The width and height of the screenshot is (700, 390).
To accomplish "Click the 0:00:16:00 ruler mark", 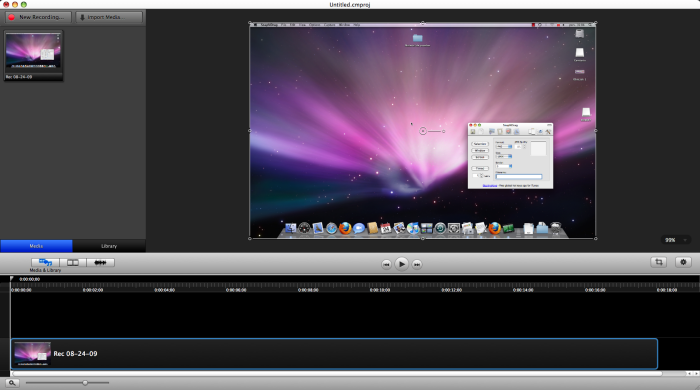I will coord(595,290).
